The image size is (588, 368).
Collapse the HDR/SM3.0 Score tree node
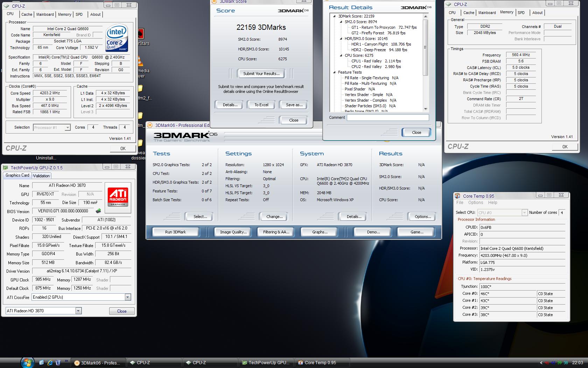(341, 39)
